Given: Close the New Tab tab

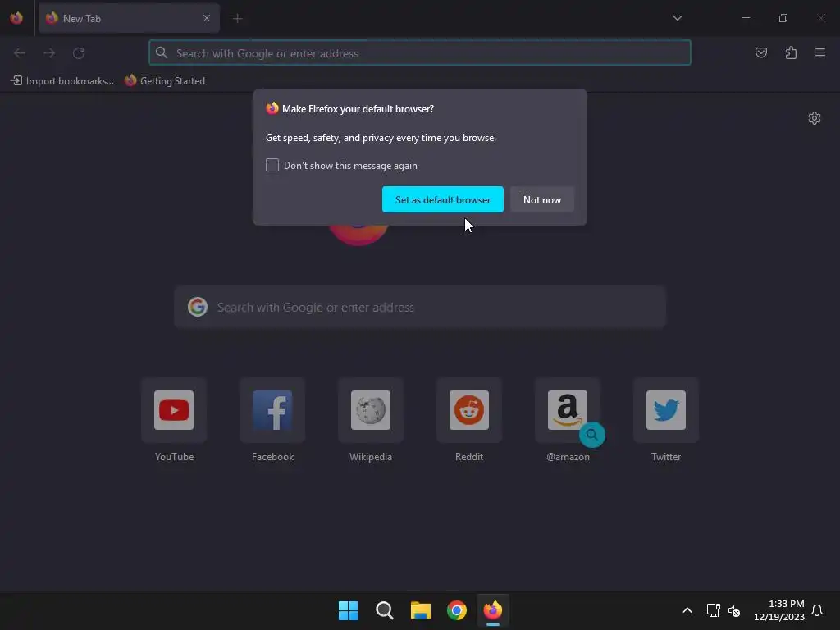Looking at the screenshot, I should coord(206,18).
